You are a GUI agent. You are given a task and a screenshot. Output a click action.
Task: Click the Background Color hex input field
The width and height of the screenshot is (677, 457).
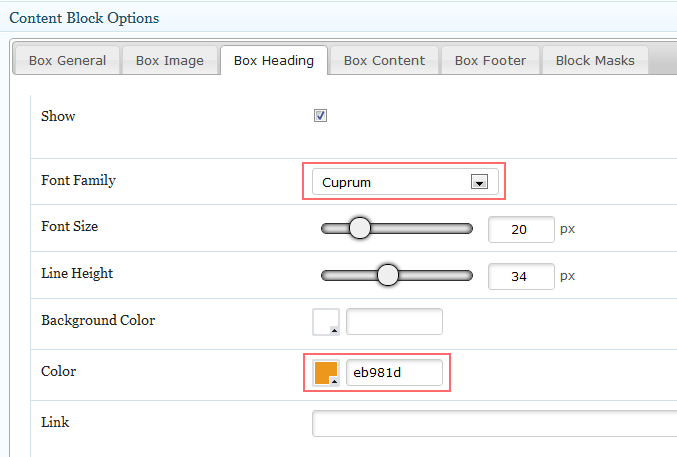pos(394,321)
